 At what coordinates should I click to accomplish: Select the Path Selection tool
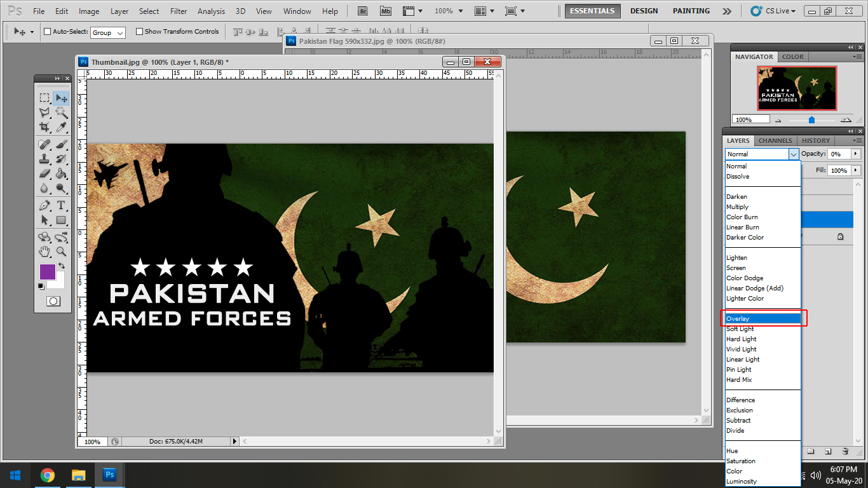point(44,220)
